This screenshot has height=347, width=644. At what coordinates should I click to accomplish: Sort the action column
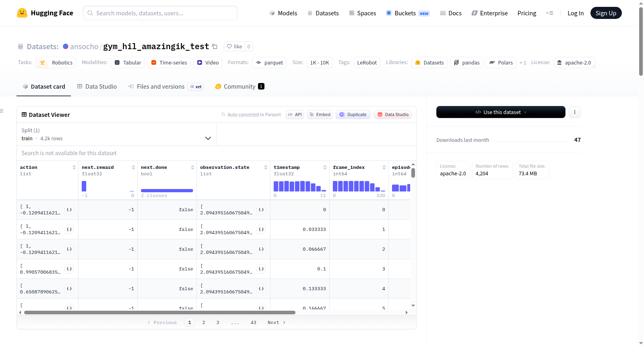coord(74,167)
